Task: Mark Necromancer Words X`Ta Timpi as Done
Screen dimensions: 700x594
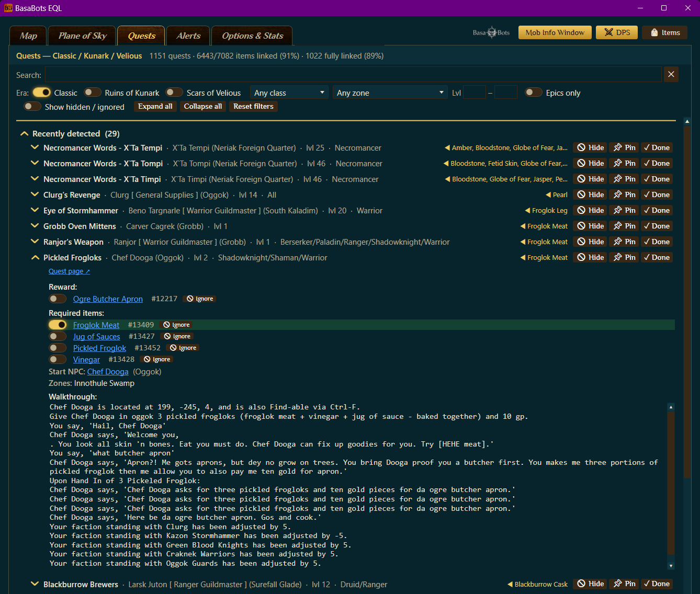Action: pos(657,179)
